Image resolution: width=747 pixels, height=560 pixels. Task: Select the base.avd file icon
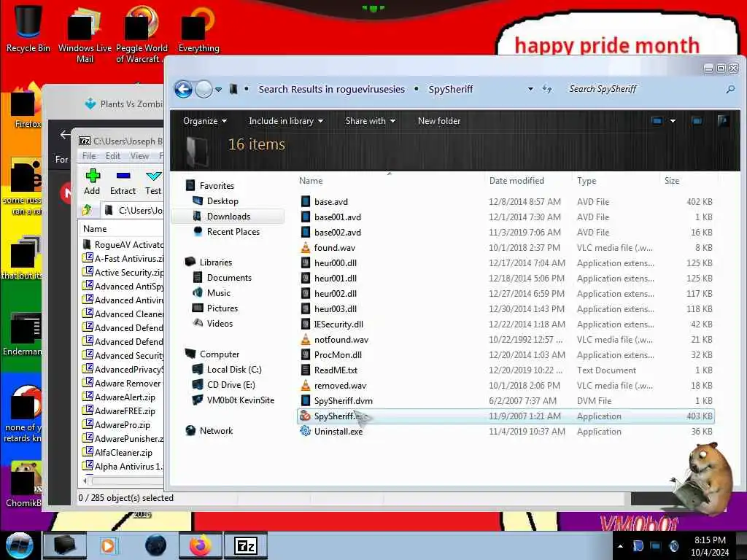[306, 201]
